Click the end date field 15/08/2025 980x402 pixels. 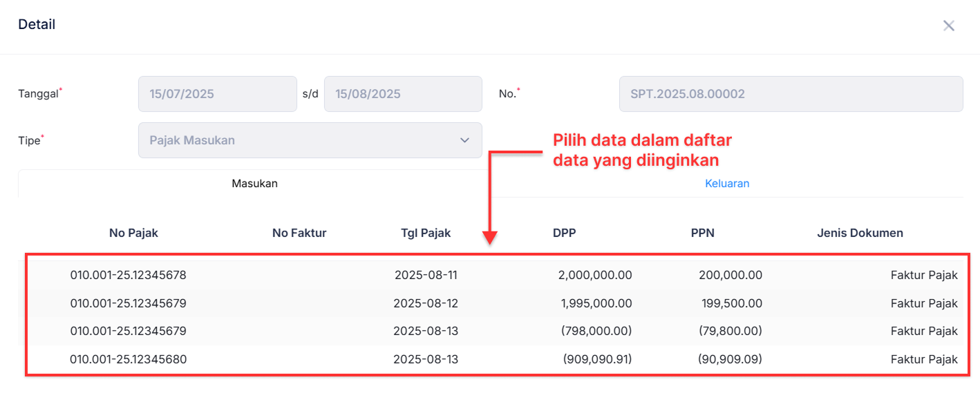403,93
